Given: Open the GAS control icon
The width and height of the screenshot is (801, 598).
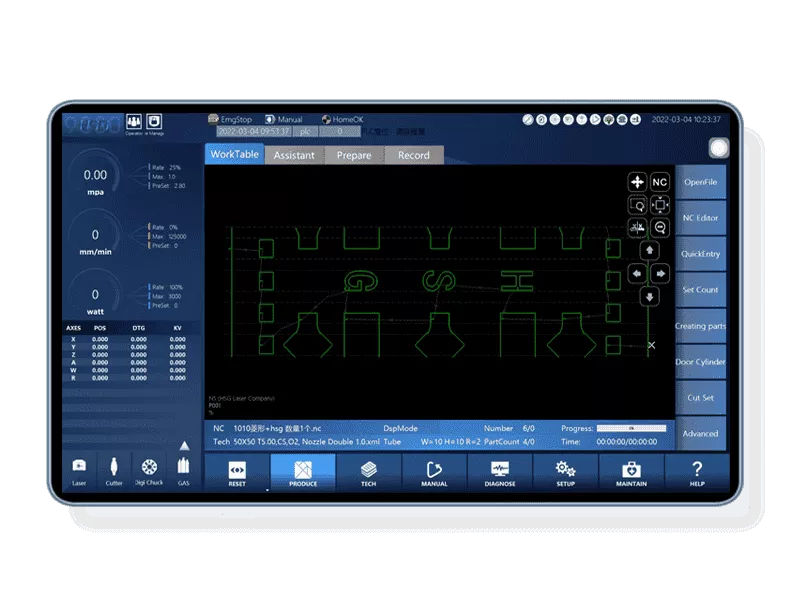Looking at the screenshot, I should pyautogui.click(x=183, y=471).
